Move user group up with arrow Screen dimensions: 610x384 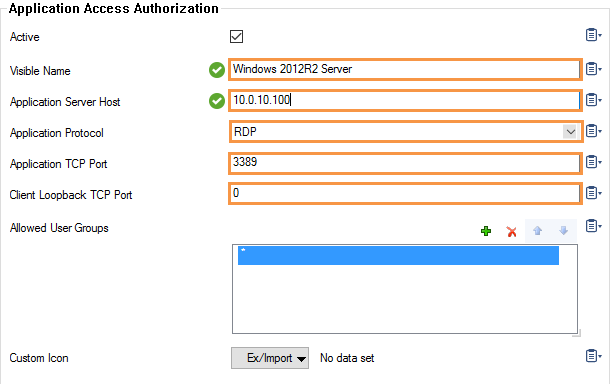coord(538,231)
